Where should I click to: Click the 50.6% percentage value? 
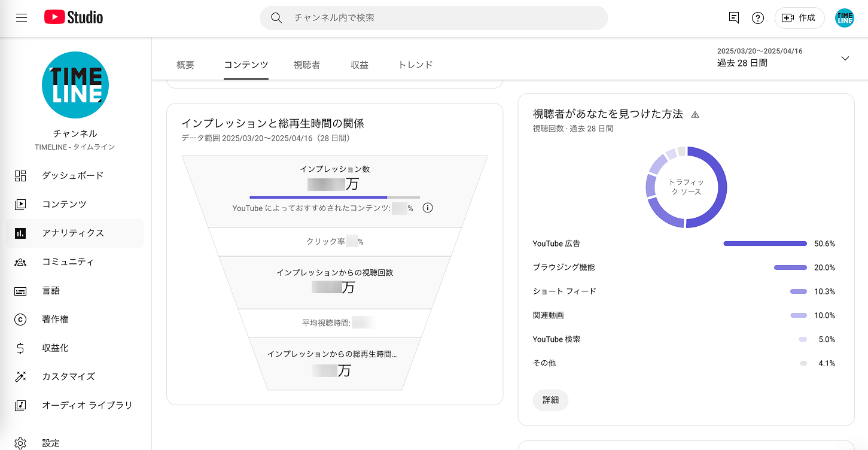coord(825,244)
